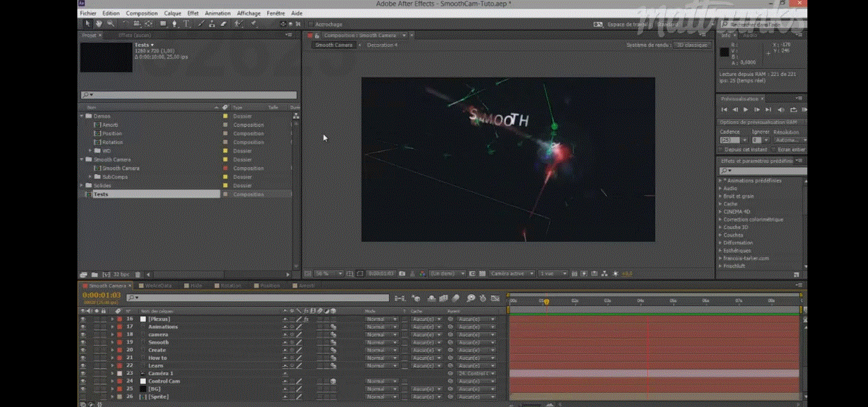Hide the Animations layer with its eye
868x407 pixels.
tap(83, 327)
